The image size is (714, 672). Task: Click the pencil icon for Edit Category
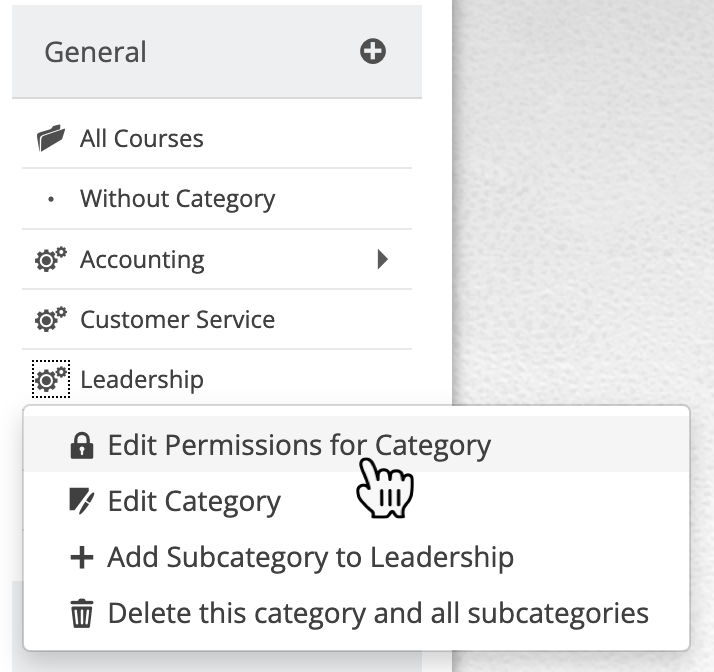[82, 501]
